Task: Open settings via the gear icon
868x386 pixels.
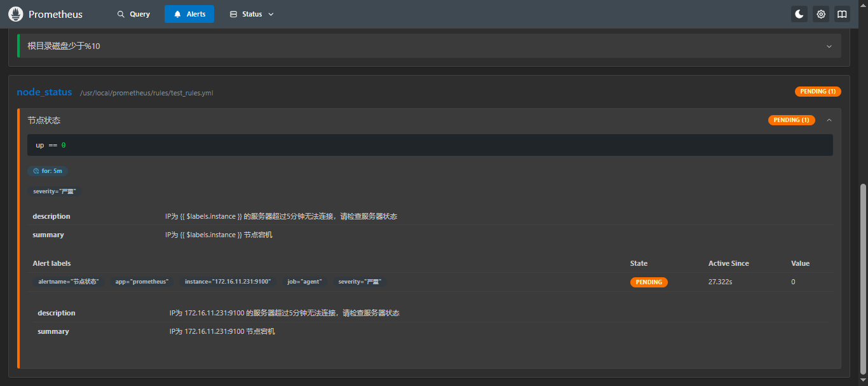Action: [821, 14]
